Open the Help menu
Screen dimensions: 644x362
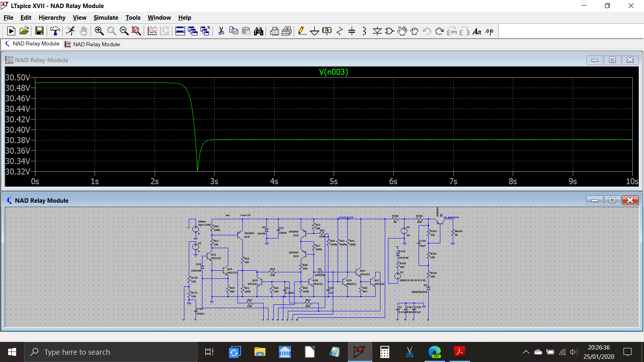[x=185, y=18]
